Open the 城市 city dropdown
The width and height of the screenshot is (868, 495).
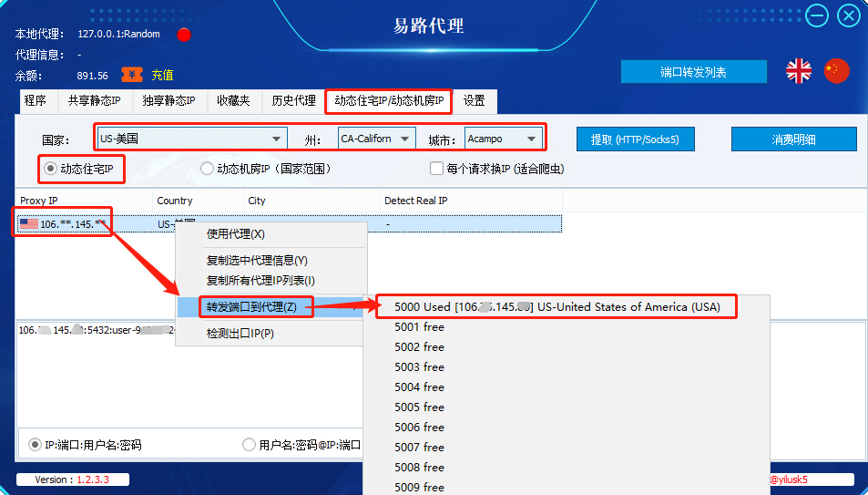[x=503, y=139]
